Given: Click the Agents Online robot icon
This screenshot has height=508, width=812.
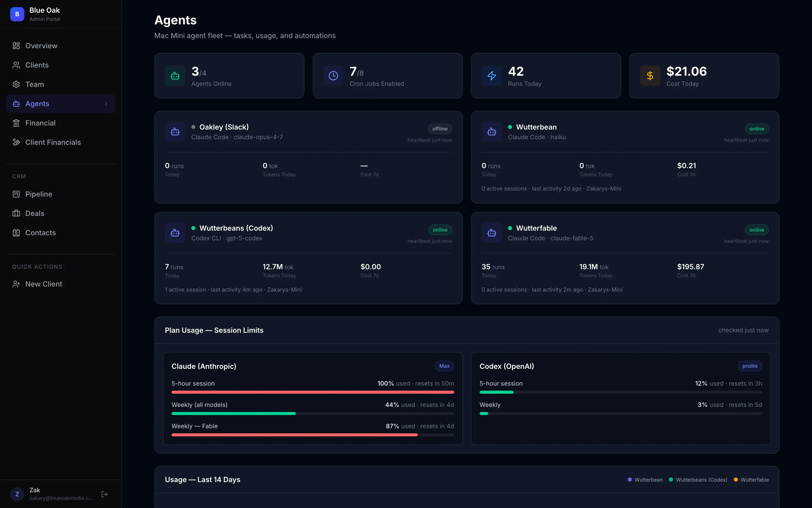Looking at the screenshot, I should click(x=175, y=76).
